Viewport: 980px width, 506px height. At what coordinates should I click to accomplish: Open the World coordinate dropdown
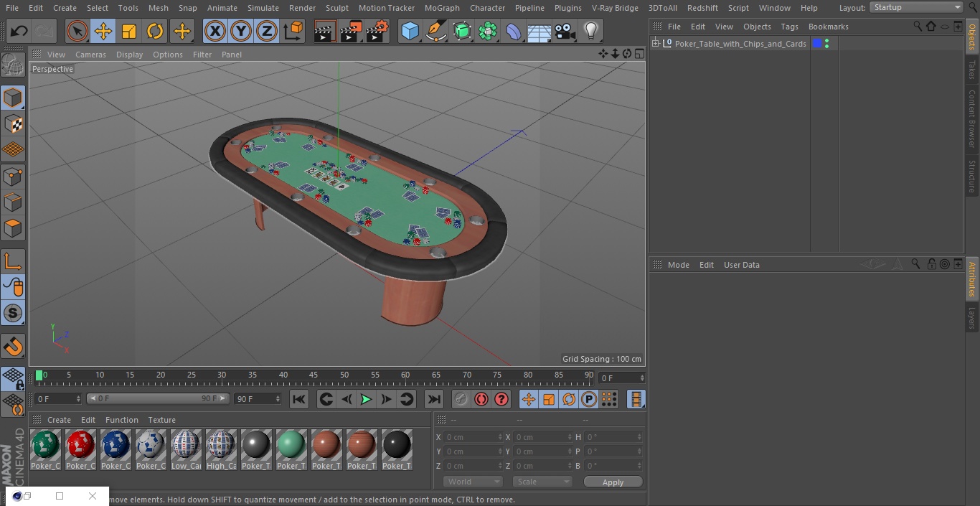click(x=473, y=482)
